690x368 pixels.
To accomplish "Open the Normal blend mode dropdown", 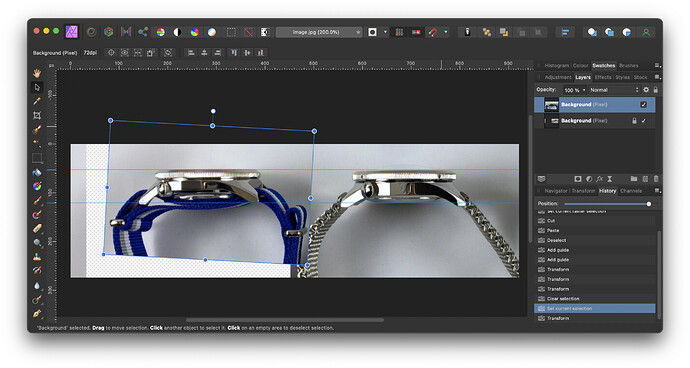I will (614, 90).
